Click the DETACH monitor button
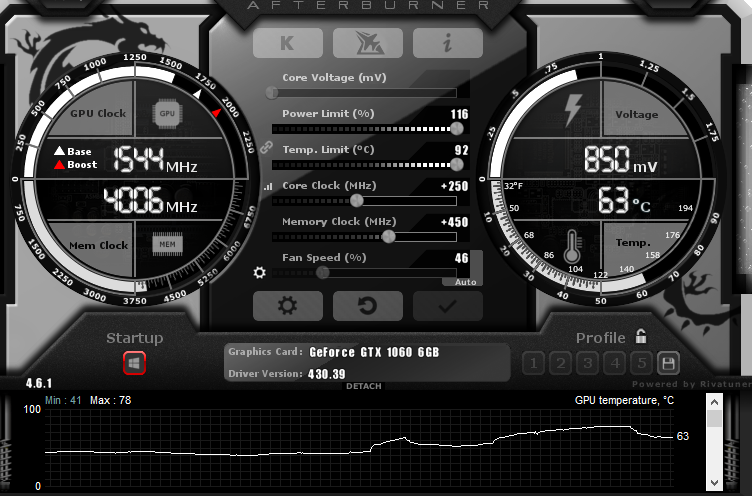Screen dimensions: 752x496 (x=364, y=386)
